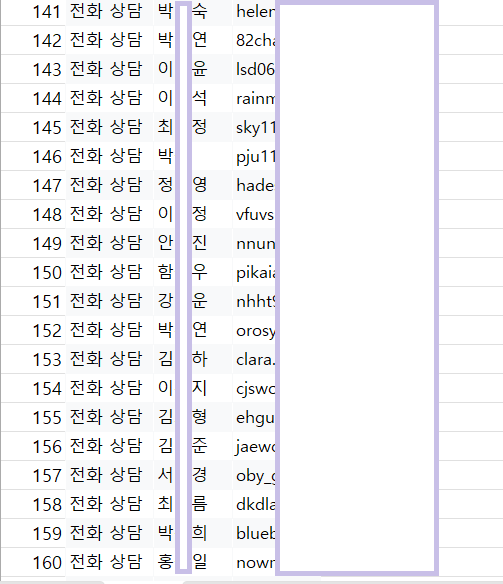Viewport: 503px width, 584px height.
Task: Click the email cell starting with clara.
Action: 254,359
